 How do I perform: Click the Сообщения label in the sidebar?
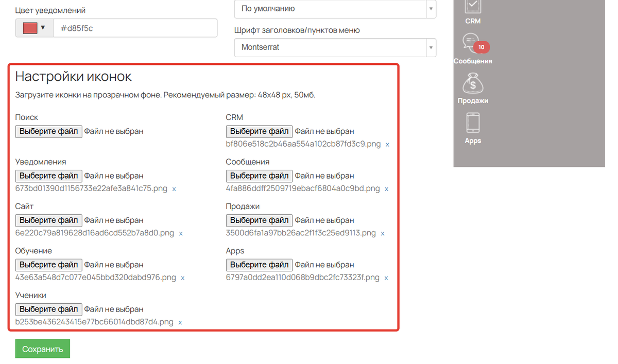[x=473, y=61]
